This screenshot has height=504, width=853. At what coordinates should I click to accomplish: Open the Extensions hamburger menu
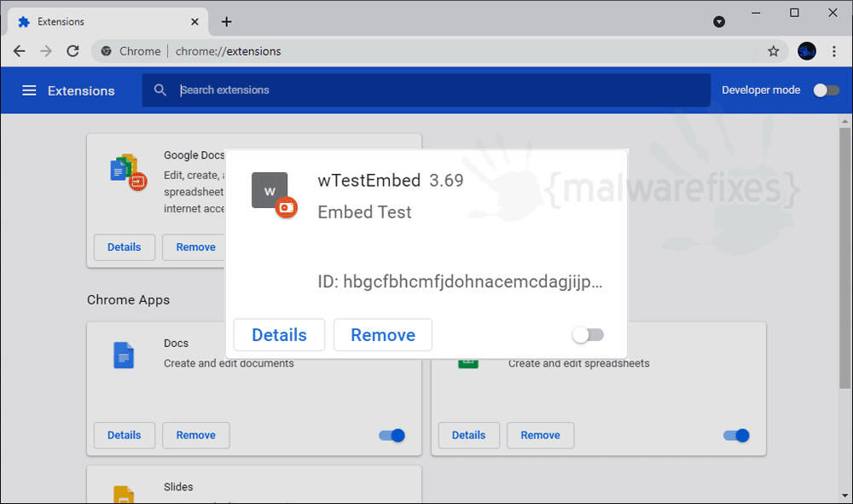tap(29, 90)
